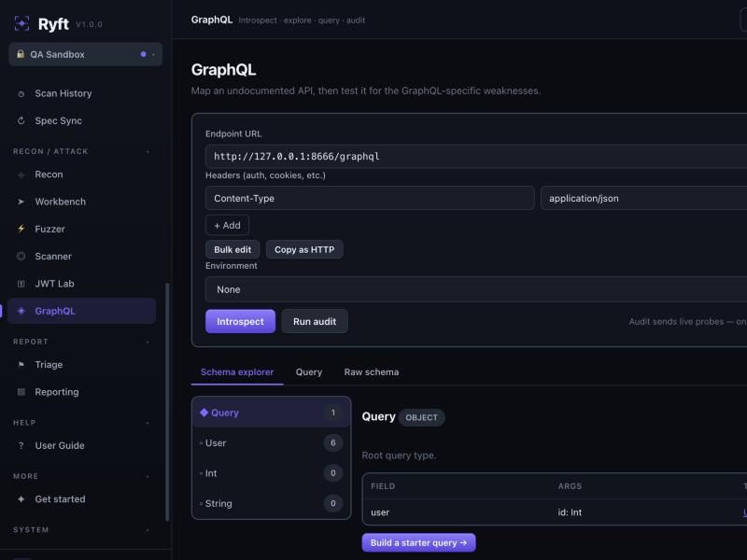Click the id: Int argument cell
This screenshot has height=560, width=747.
pos(570,512)
